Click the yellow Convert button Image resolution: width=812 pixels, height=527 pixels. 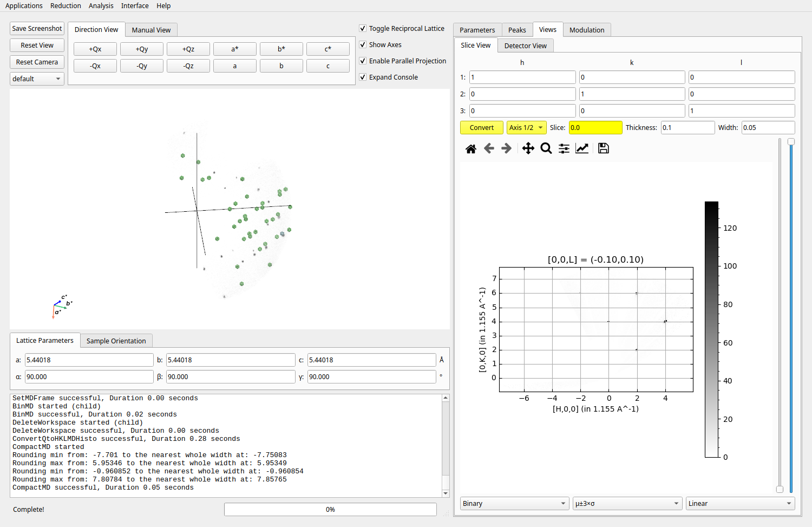tap(482, 127)
